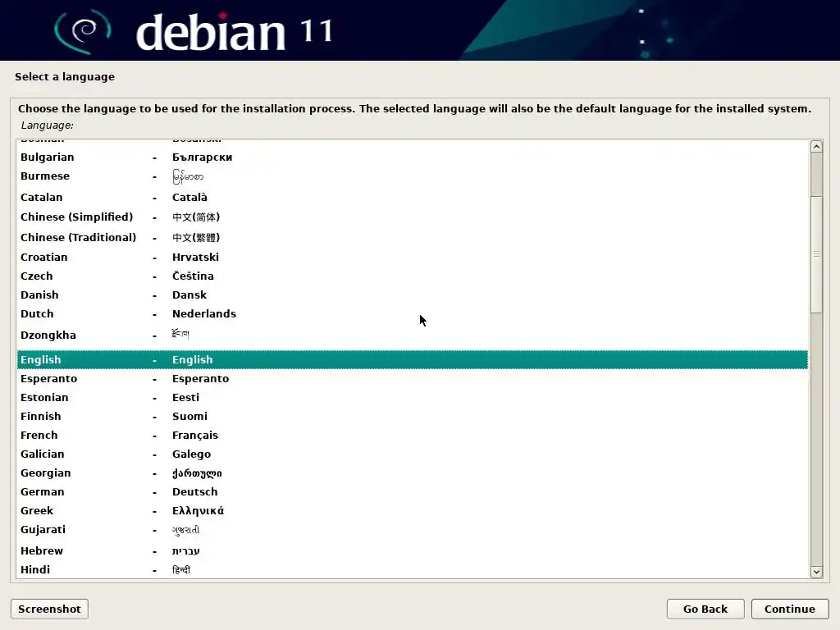Select Galician language row

pyautogui.click(x=412, y=454)
